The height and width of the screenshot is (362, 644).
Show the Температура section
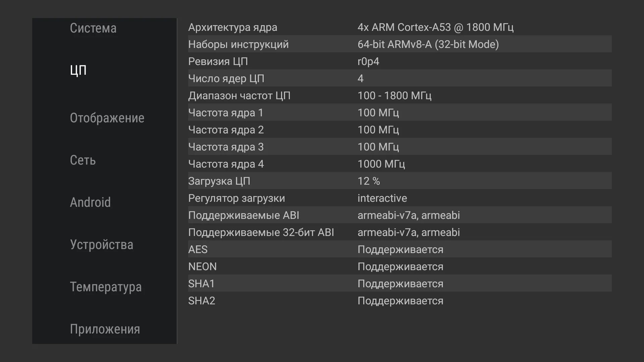point(106,287)
